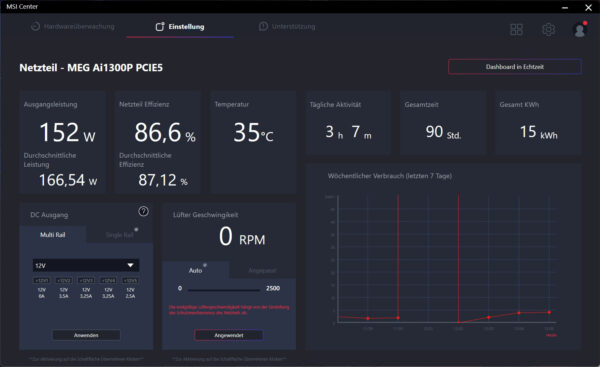This screenshot has width=600, height=367.
Task: Expand the 12V rail dropdown
Action: 86,265
